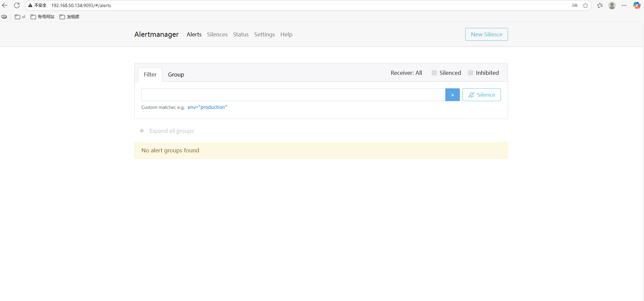Click the browser address bar URL
This screenshot has width=644, height=301.
point(81,5)
